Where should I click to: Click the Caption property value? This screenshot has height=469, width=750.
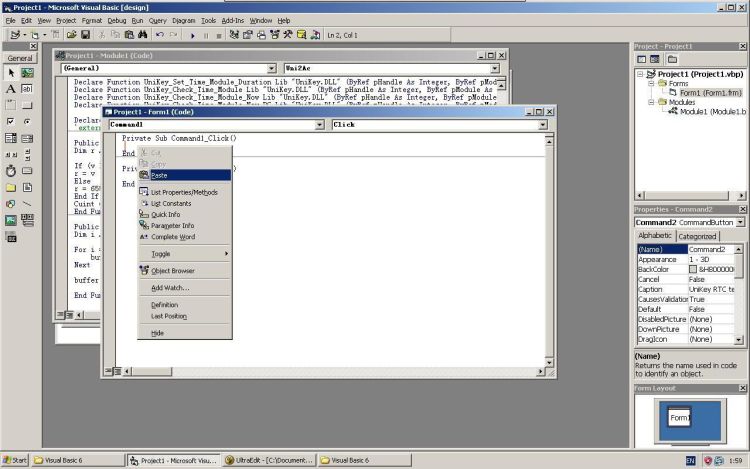[711, 289]
